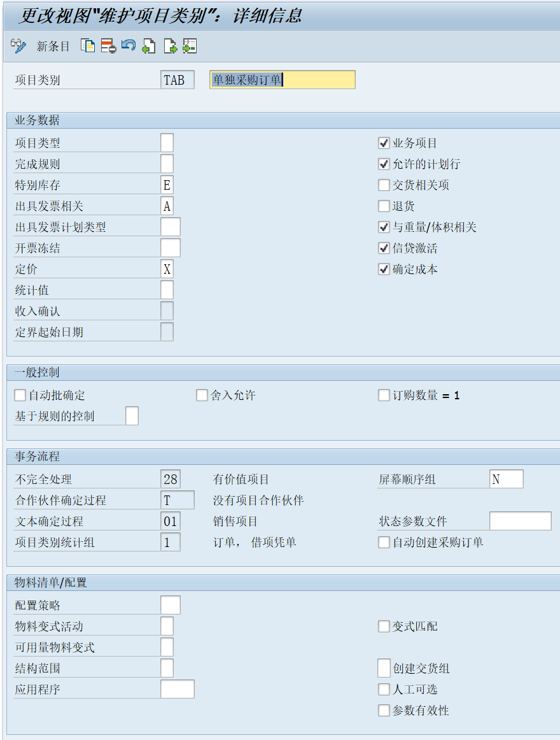This screenshot has width=560, height=740.
Task: Focus the 应用程序 input field
Action: click(178, 690)
